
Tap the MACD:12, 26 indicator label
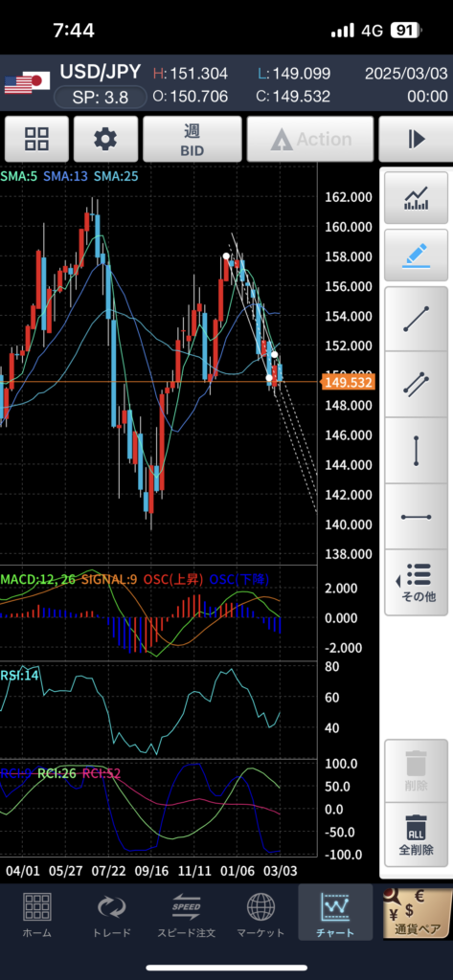pyautogui.click(x=39, y=579)
